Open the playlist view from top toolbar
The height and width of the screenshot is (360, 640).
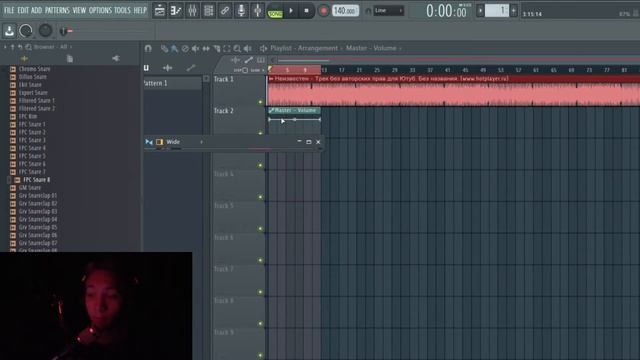(160, 11)
